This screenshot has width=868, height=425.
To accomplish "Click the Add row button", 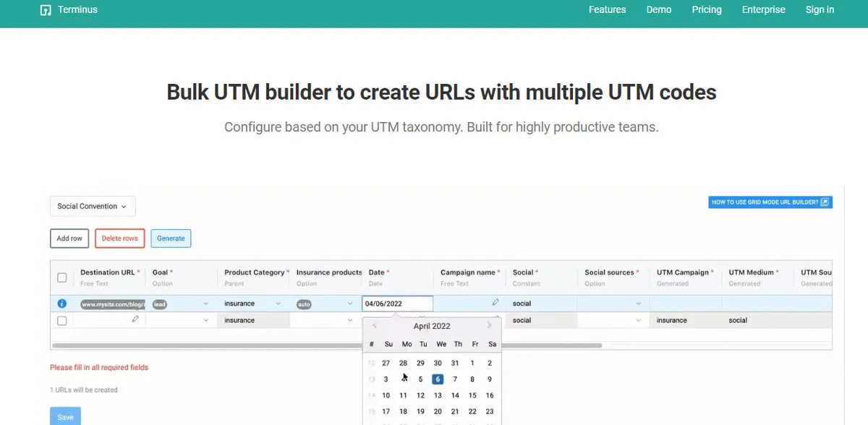I will point(69,238).
